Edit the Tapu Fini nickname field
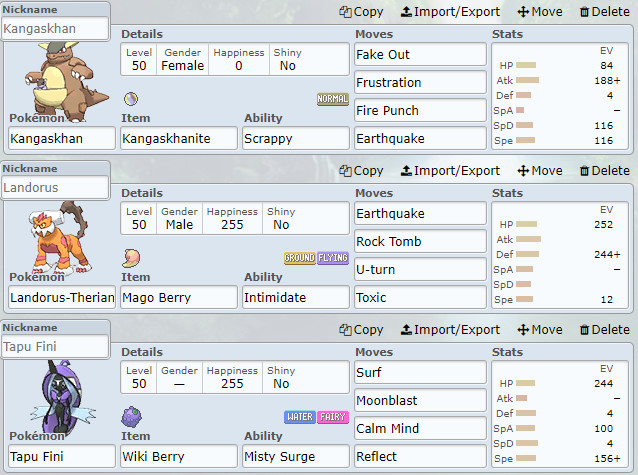Viewport: 638px width, 475px height. 55,347
